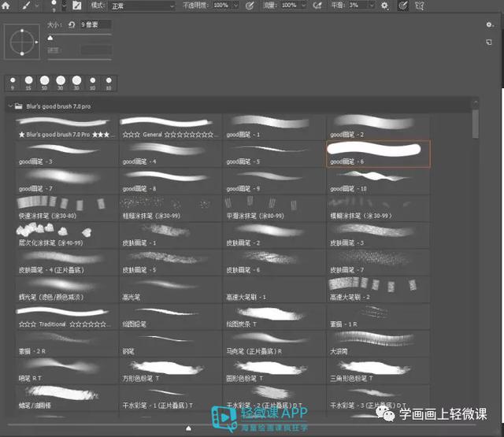Reset brush size with restore icon
Viewport: 504px width, 437px height.
click(72, 24)
